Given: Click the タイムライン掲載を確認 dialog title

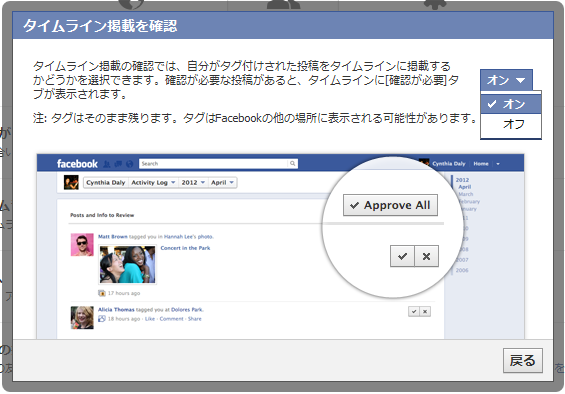Looking at the screenshot, I should [100, 26].
